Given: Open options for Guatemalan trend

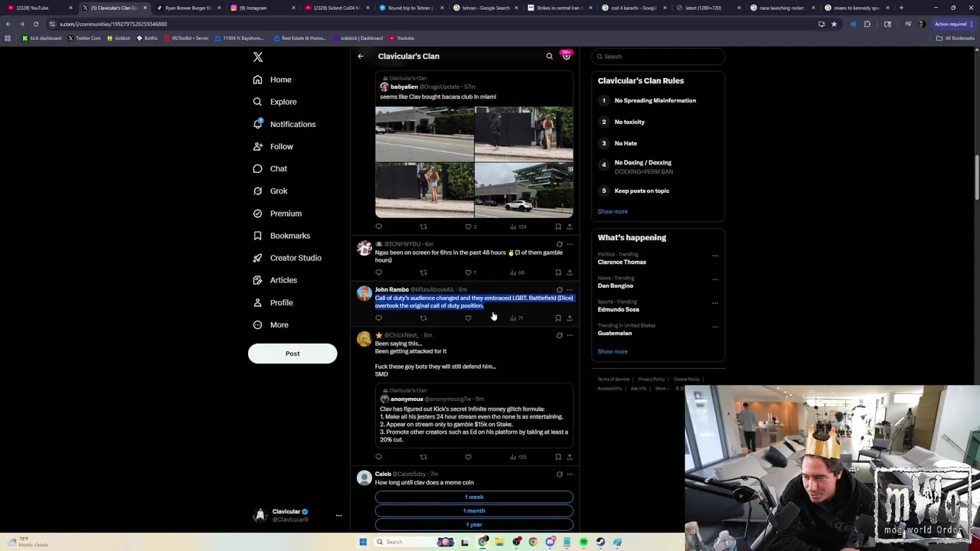Looking at the screenshot, I should (715, 327).
